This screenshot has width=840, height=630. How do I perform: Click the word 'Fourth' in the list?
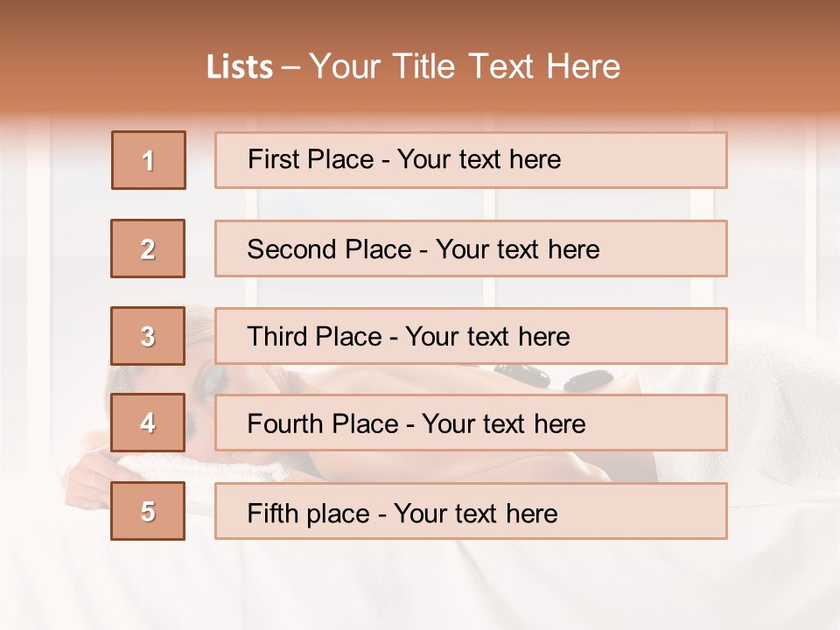point(283,424)
